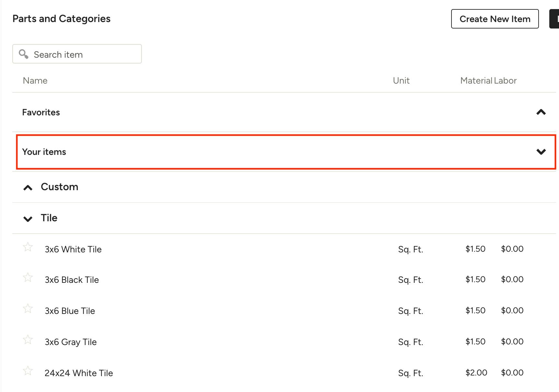Collapse the Favorites section chevron

[541, 112]
